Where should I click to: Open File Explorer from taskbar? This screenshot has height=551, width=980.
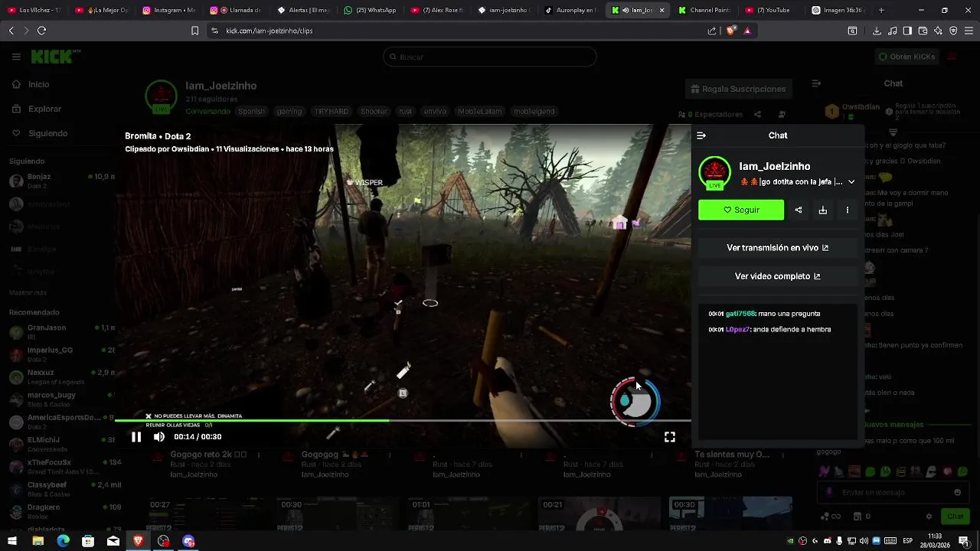38,541
